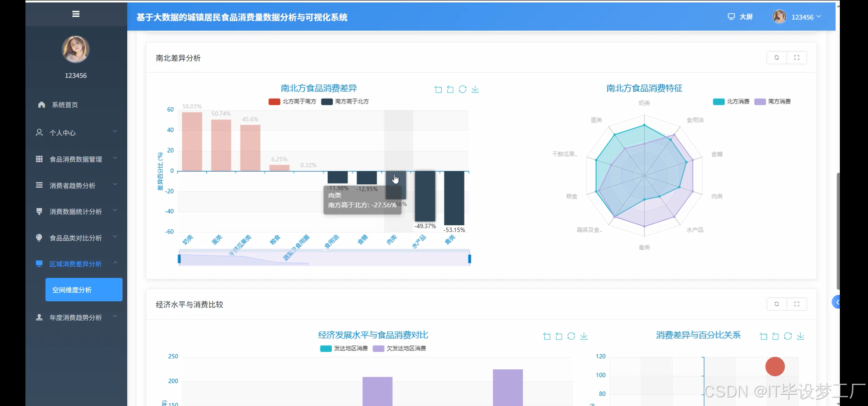The height and width of the screenshot is (406, 868).
Task: Open 消费数据统计分析 menu label
Action: (75, 212)
